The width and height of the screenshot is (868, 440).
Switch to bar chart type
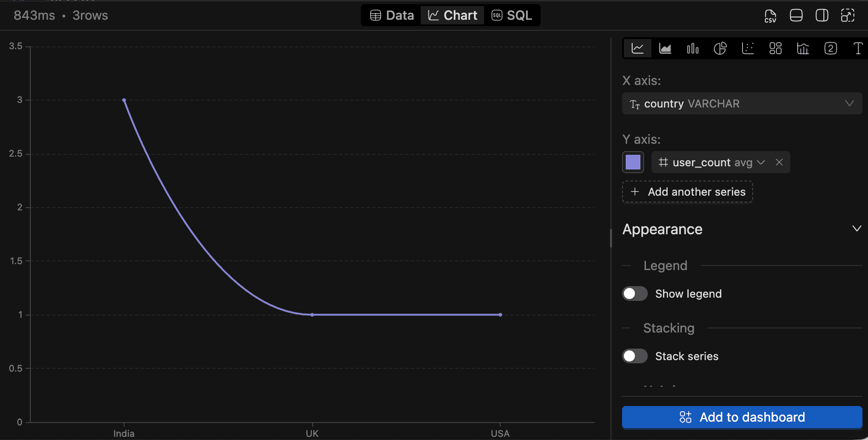pyautogui.click(x=692, y=48)
